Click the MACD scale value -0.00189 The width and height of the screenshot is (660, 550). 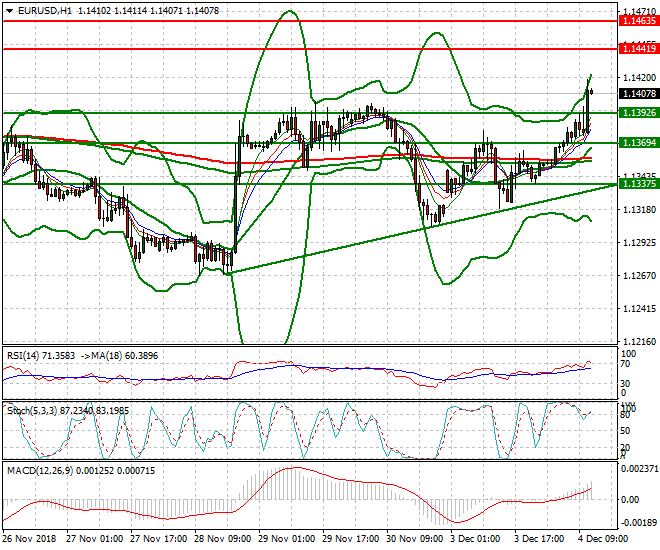[639, 522]
